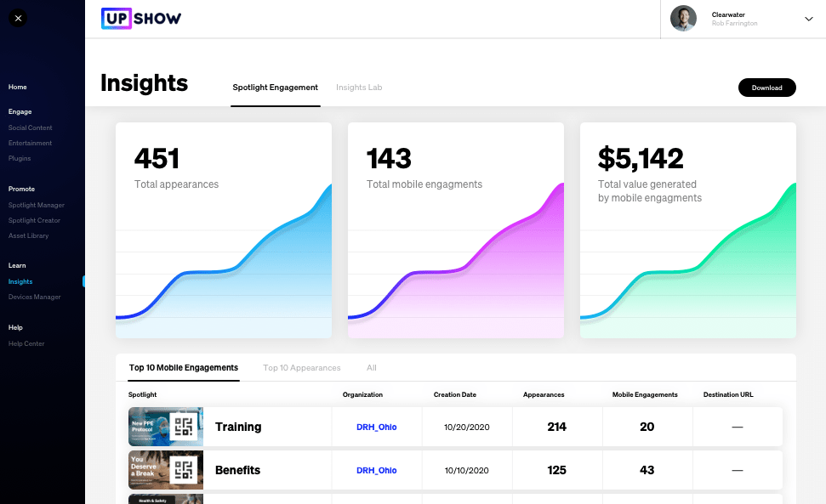Click the UPshow logo

pyautogui.click(x=141, y=17)
